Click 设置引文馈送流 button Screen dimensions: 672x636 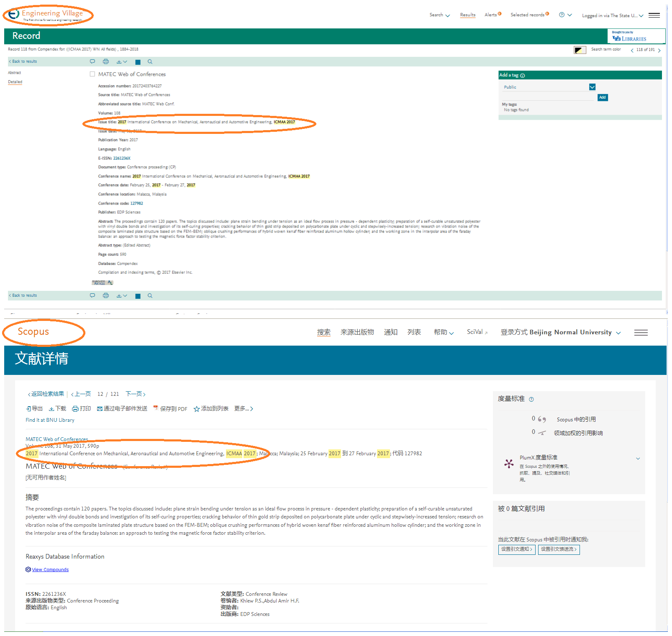click(x=559, y=549)
